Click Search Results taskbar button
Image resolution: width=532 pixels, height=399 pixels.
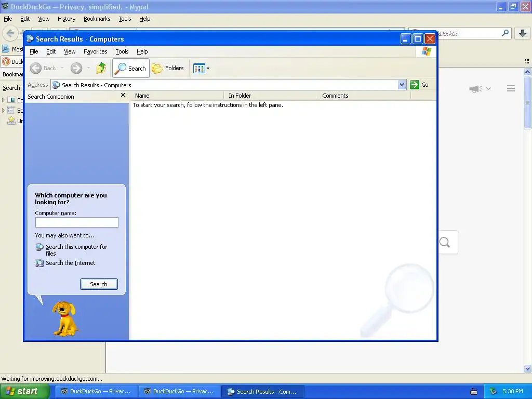pos(262,392)
